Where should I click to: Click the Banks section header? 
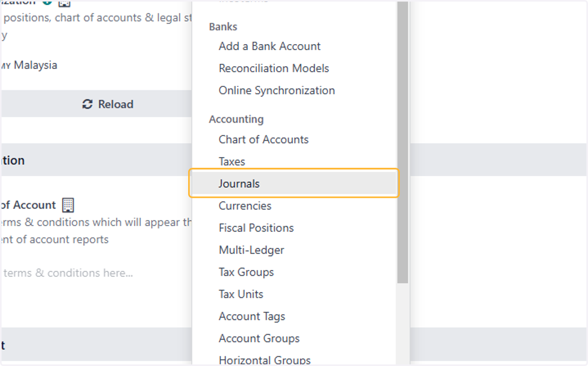(x=223, y=26)
